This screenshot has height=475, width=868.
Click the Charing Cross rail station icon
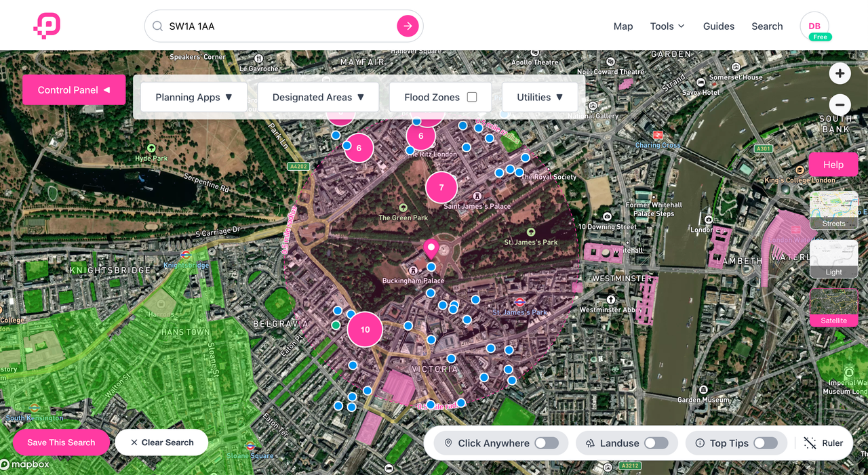(x=658, y=135)
